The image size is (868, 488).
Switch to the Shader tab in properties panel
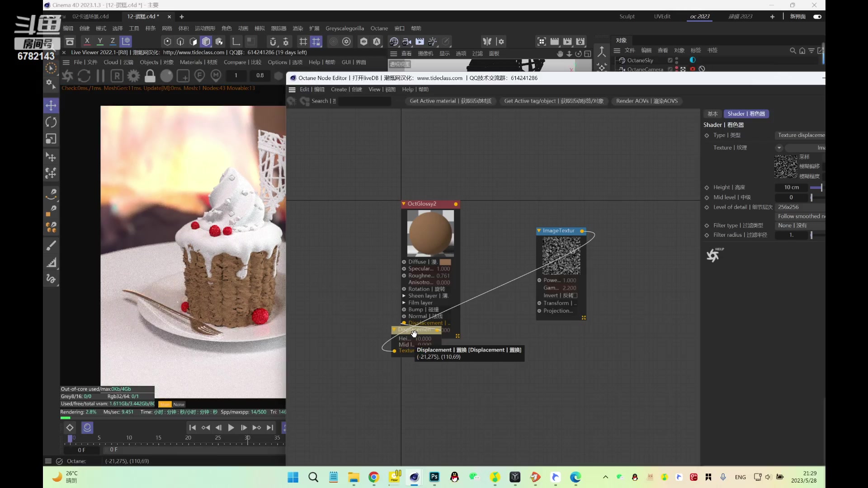746,114
